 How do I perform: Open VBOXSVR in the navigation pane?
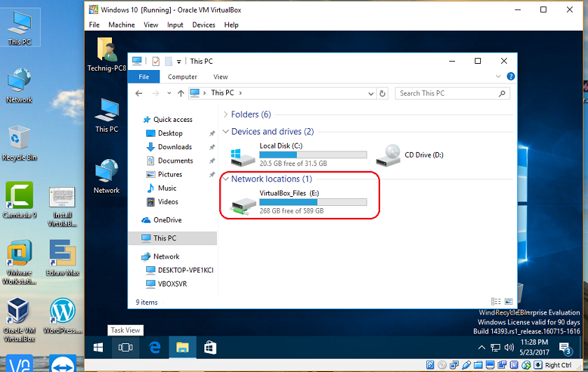172,284
